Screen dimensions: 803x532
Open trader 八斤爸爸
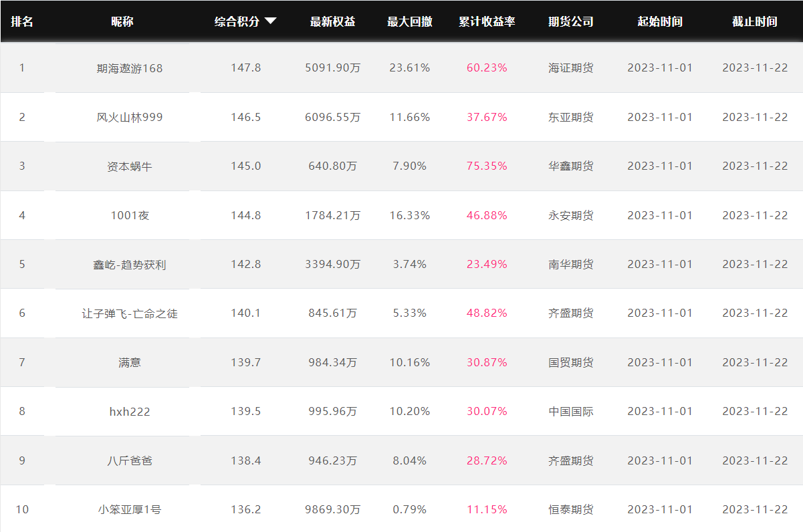[x=130, y=460]
